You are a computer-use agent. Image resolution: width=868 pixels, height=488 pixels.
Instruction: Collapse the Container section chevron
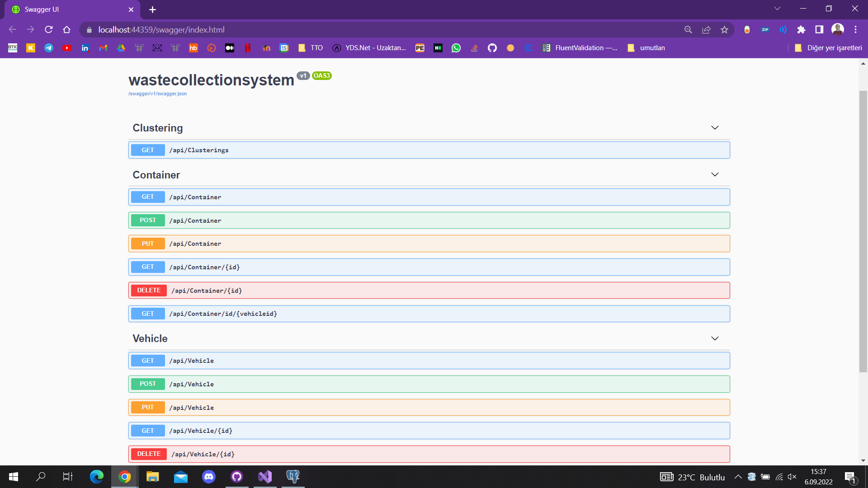[715, 174]
